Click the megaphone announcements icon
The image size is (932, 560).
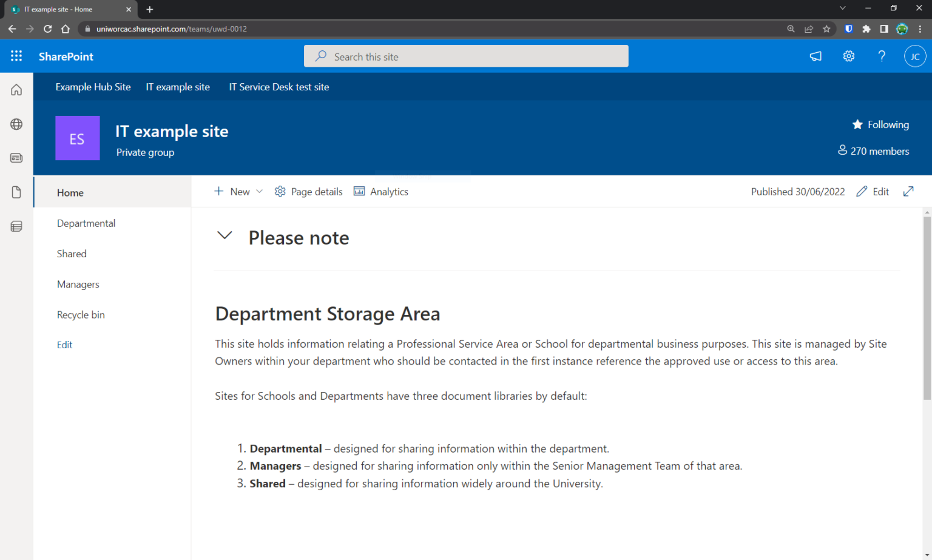click(x=815, y=56)
